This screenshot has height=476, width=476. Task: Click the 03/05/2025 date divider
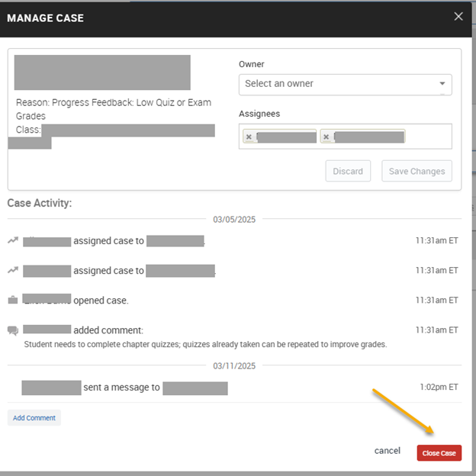pos(234,220)
